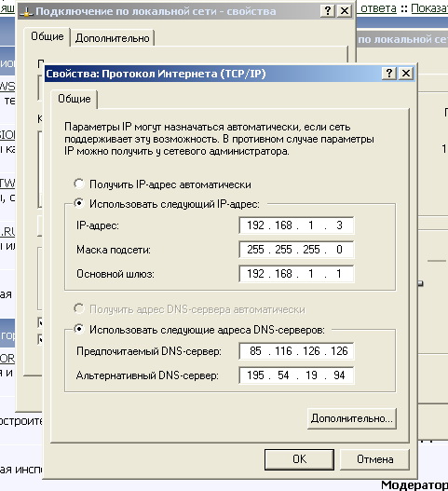
Task: Switch to the 'Дополнительно' tab in connection properties
Action: (x=113, y=38)
